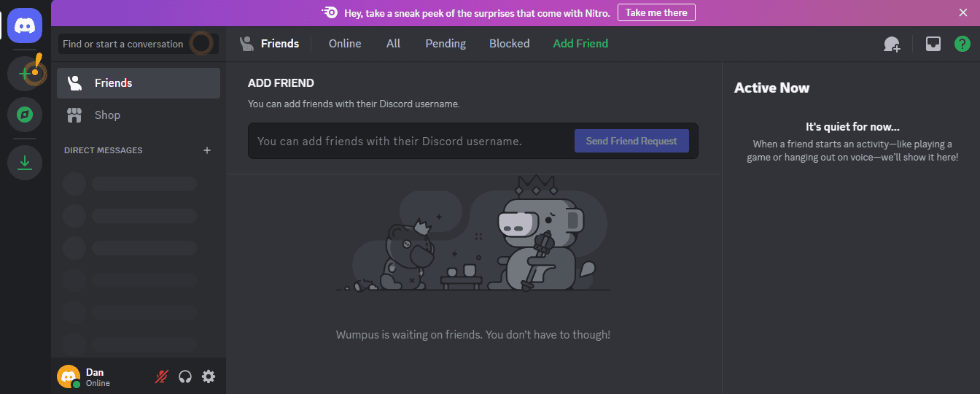Click Dan's user avatar
980x394 pixels.
pyautogui.click(x=69, y=376)
